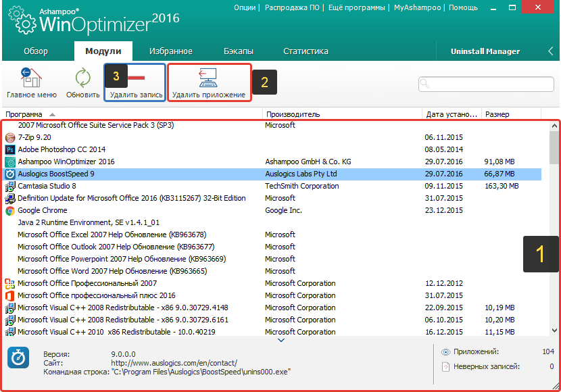Click the icon beside Неверных записей
Viewport: 561px width, 392px height.
[x=445, y=366]
